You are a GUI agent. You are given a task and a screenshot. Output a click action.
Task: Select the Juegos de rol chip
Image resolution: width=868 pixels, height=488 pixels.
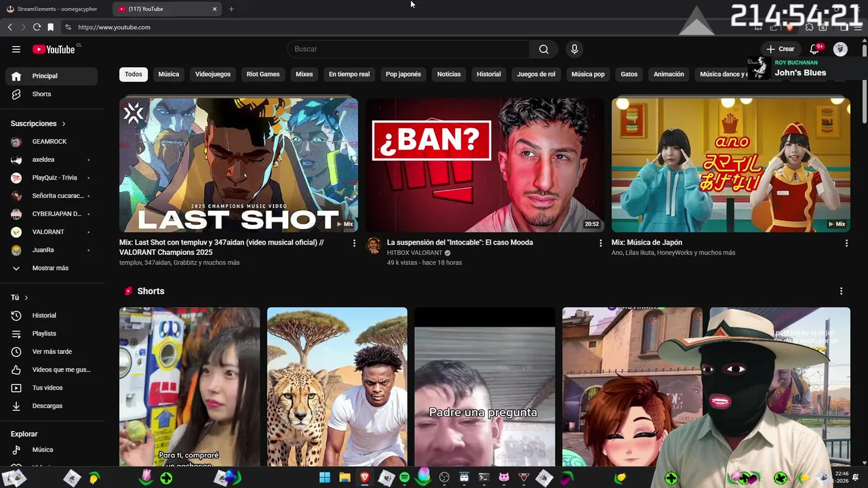536,74
